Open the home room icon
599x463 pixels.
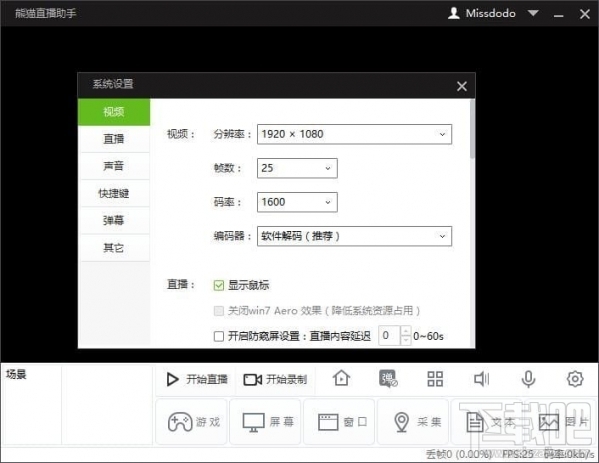click(x=341, y=379)
